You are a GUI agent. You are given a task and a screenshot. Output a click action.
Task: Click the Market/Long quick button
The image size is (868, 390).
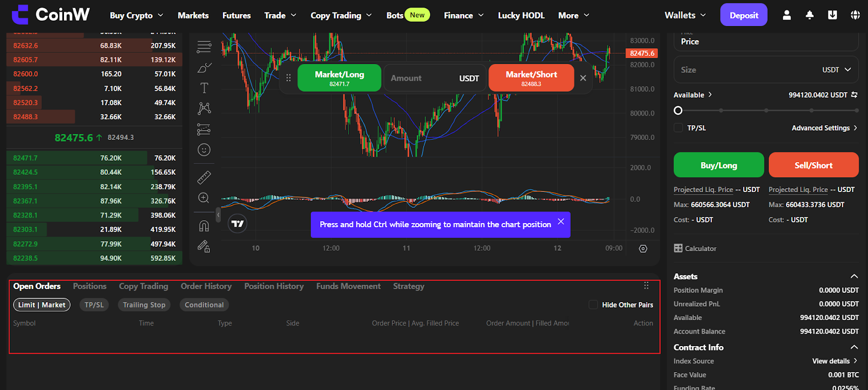(340, 78)
